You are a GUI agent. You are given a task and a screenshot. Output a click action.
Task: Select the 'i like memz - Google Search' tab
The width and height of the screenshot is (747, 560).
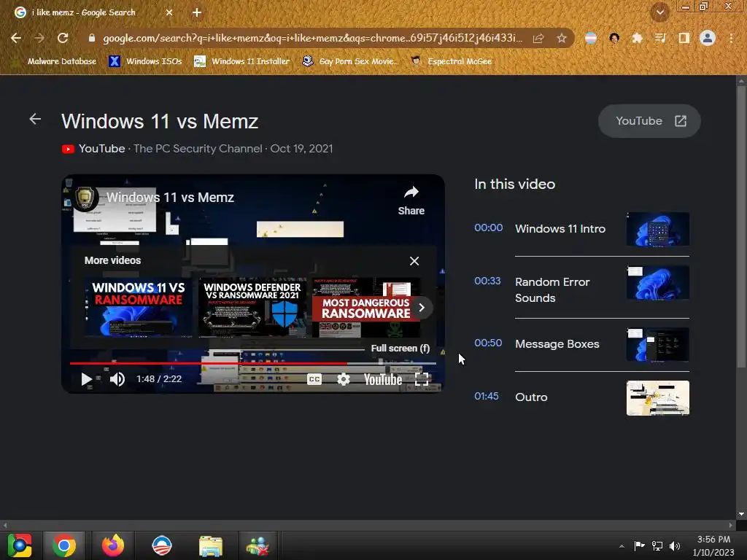coord(93,12)
